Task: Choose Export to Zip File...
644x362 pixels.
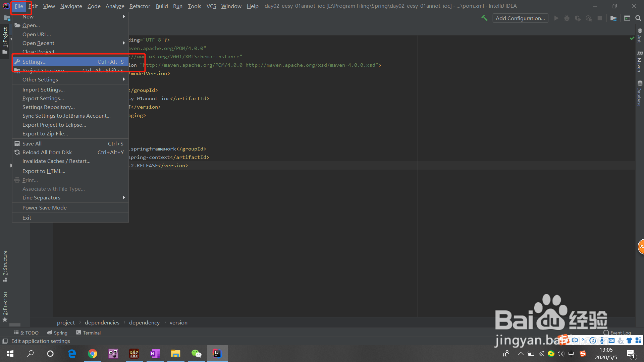Action: pos(70,133)
